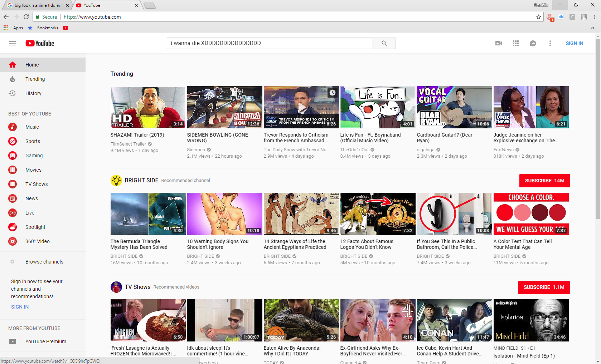Click Watch Later clock on Trevor video
The image size is (601, 364).
(x=333, y=93)
